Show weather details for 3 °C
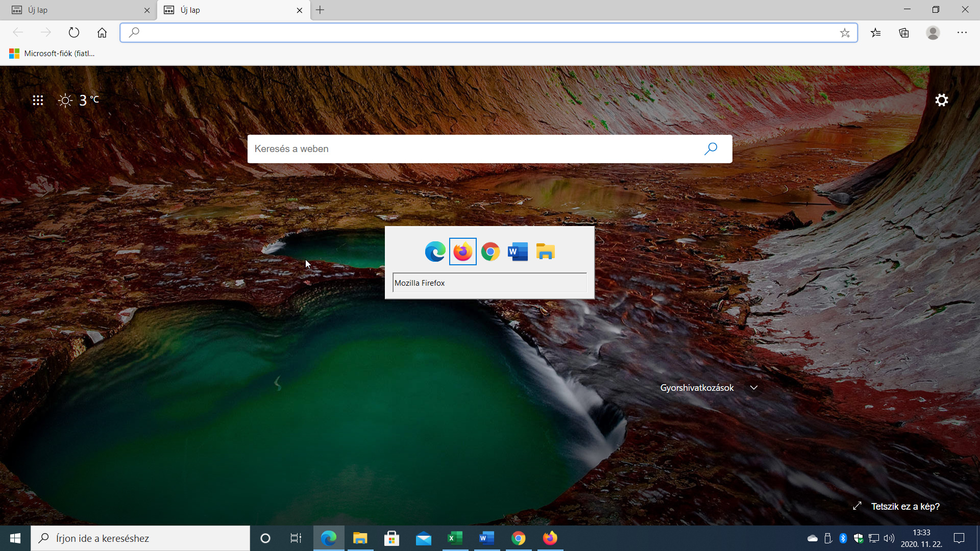 pyautogui.click(x=79, y=100)
